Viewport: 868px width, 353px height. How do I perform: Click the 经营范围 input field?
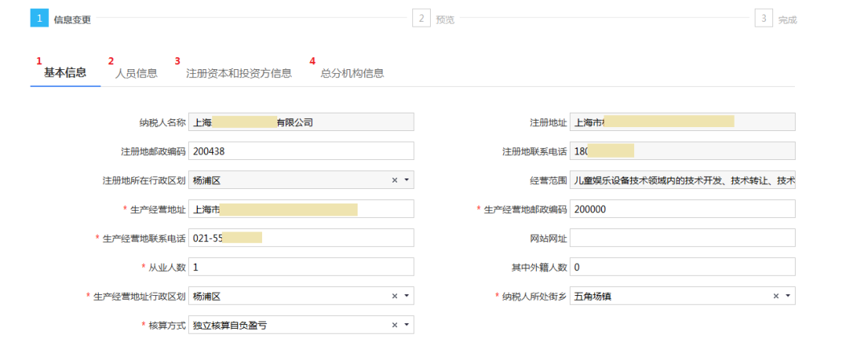[x=682, y=180]
